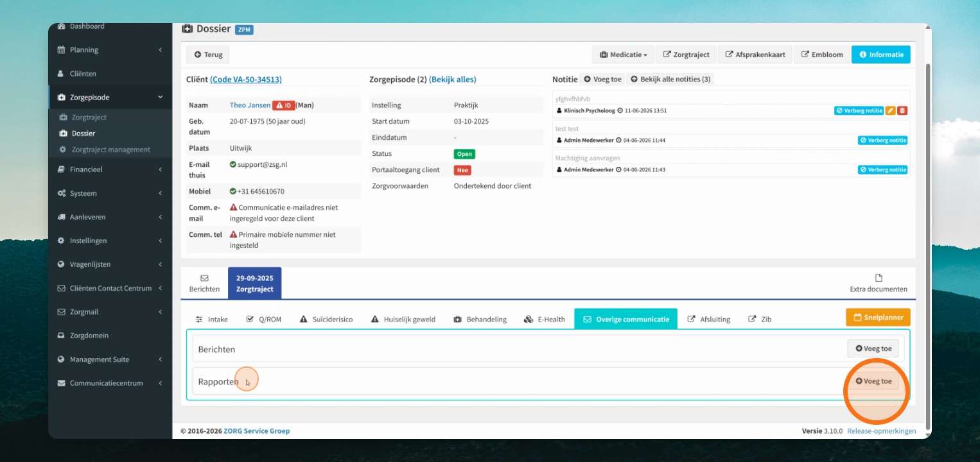Open the Zib tab
Screen dimensions: 980x462
(x=760, y=319)
